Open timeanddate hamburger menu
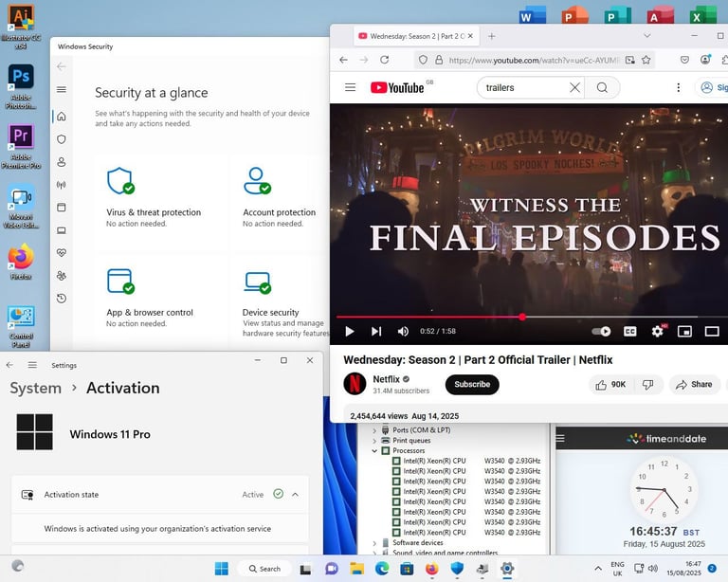728x582 pixels. [x=561, y=438]
